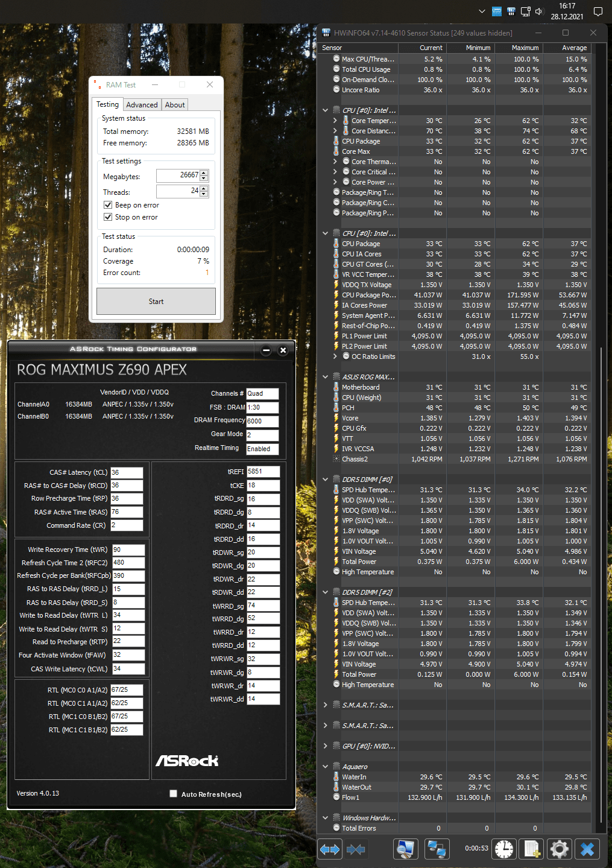Switch to the Advanced tab
The width and height of the screenshot is (612, 868).
(x=142, y=105)
